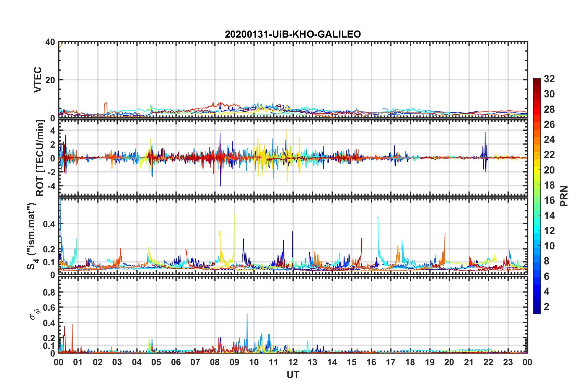The image size is (586, 392).
Task: Select the 14 hour label on the UT axis
Action: point(332,362)
